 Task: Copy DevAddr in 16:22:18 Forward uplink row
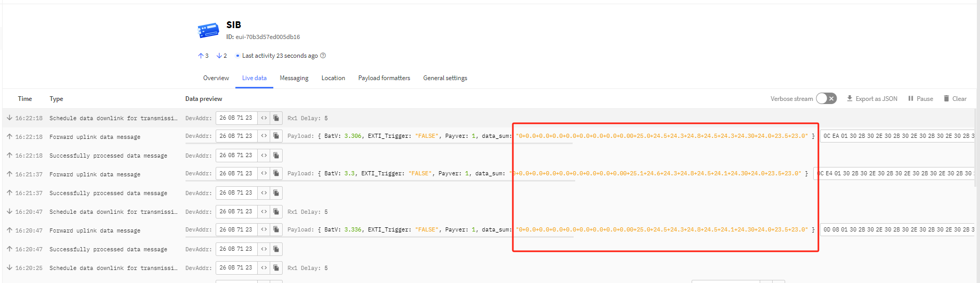[276, 136]
